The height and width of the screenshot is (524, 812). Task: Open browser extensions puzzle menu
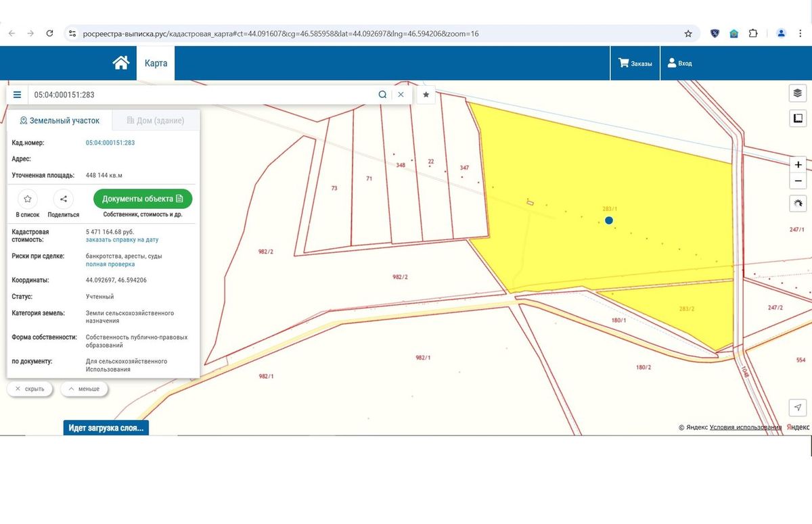point(753,33)
